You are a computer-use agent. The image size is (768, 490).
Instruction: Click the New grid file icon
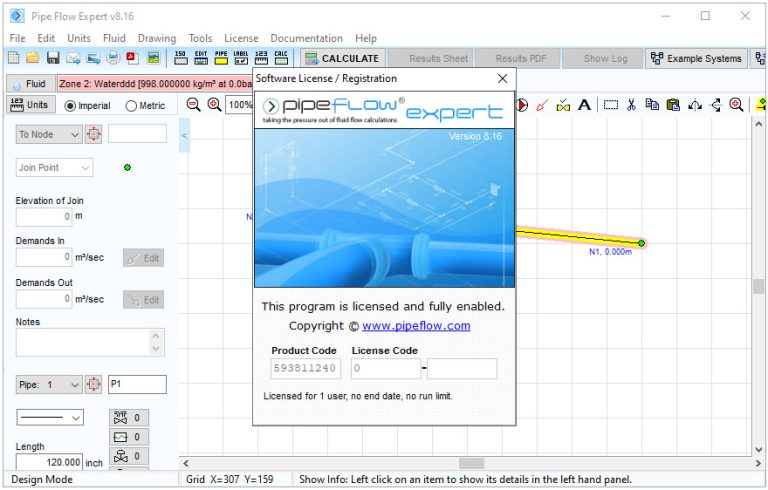(x=14, y=58)
